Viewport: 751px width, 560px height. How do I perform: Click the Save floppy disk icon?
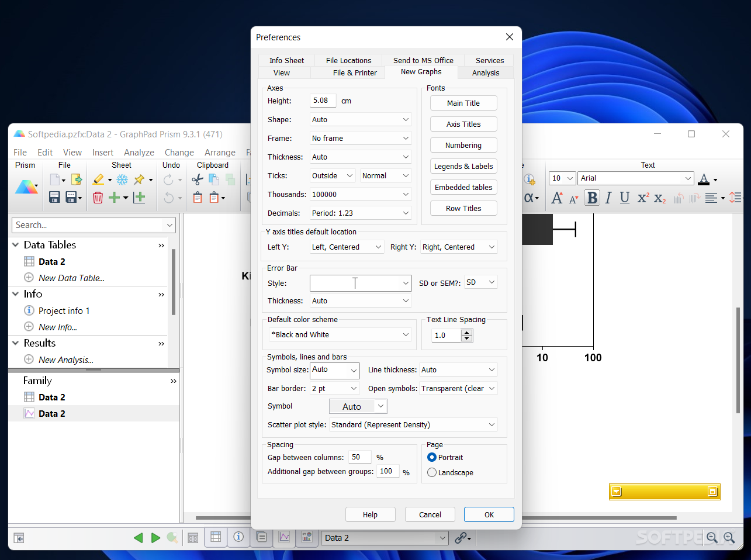click(54, 198)
